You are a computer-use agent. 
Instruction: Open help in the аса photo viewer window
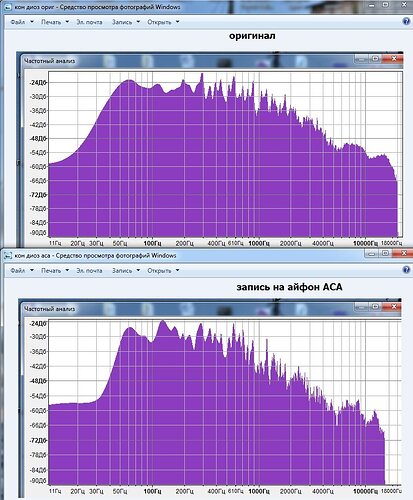coord(406,270)
